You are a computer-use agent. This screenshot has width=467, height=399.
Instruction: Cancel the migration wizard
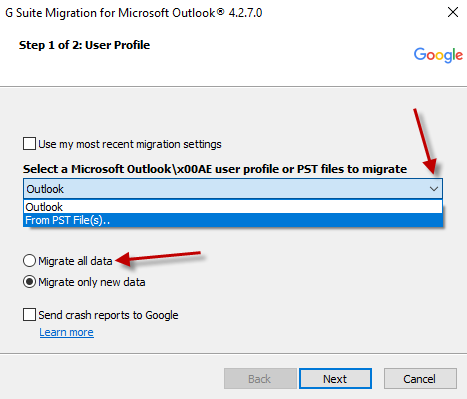tap(420, 379)
